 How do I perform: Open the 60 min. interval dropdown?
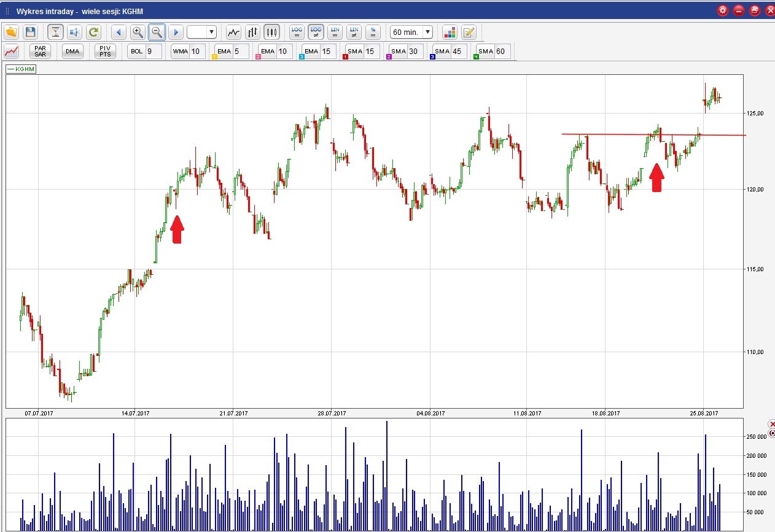pos(411,32)
